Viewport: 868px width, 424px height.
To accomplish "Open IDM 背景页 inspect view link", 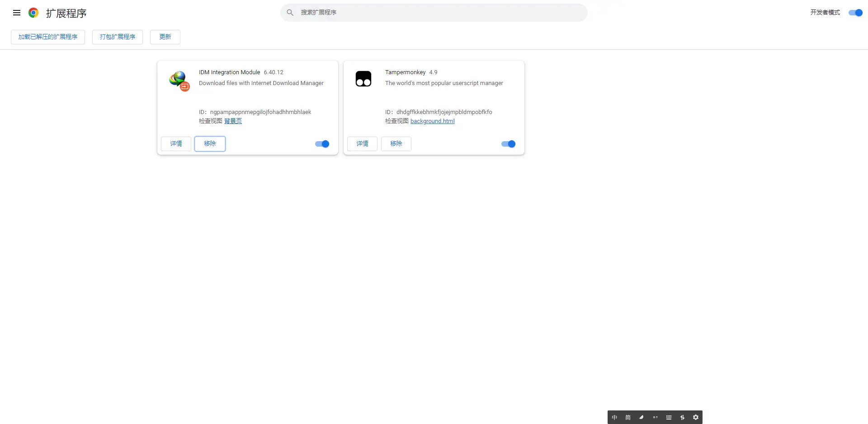I will pyautogui.click(x=233, y=121).
